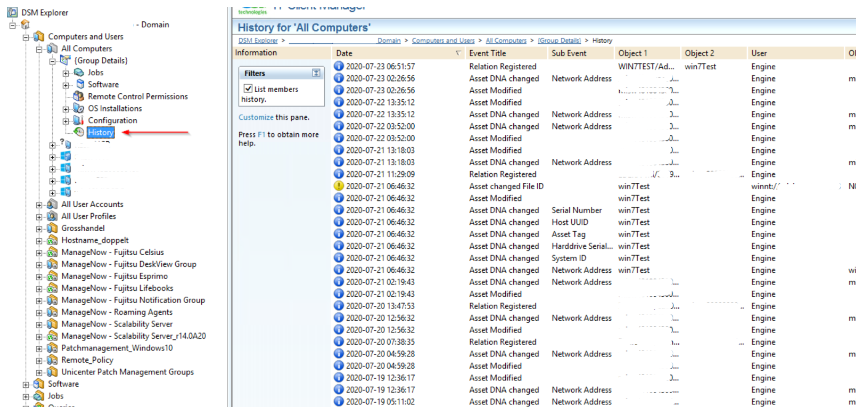Expand the Grosshandel group node
The height and width of the screenshot is (419, 865).
point(39,228)
